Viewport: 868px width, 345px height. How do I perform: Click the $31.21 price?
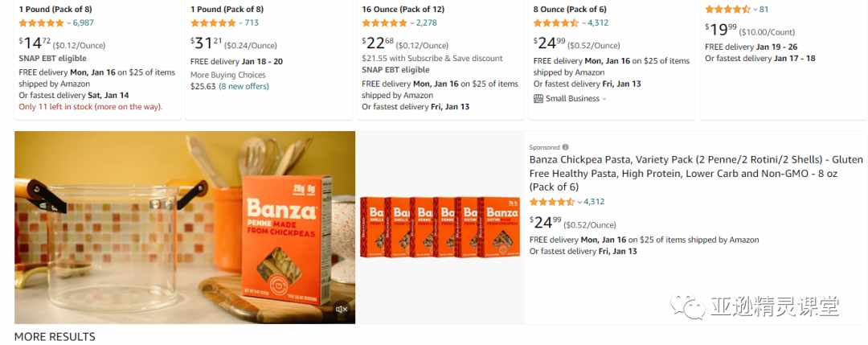tap(206, 43)
